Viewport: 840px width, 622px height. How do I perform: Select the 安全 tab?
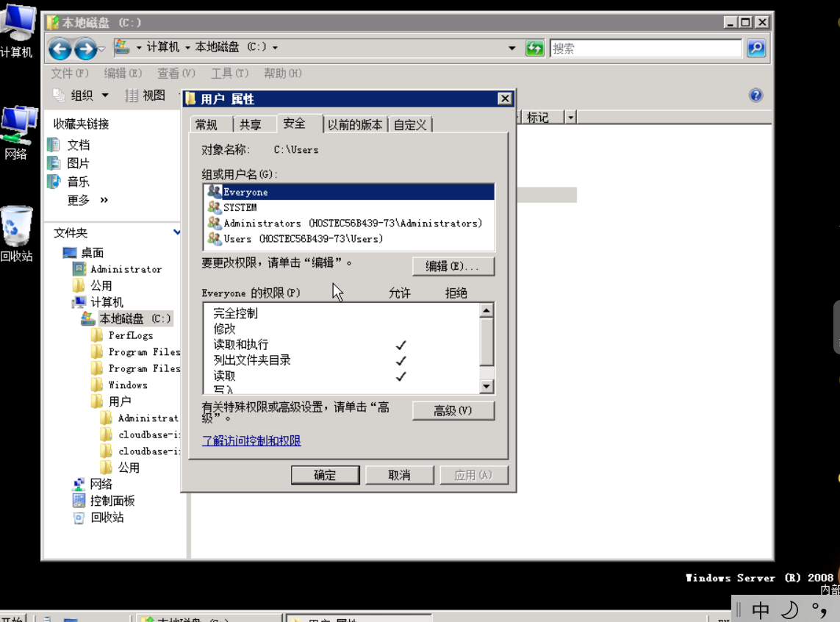tap(299, 124)
